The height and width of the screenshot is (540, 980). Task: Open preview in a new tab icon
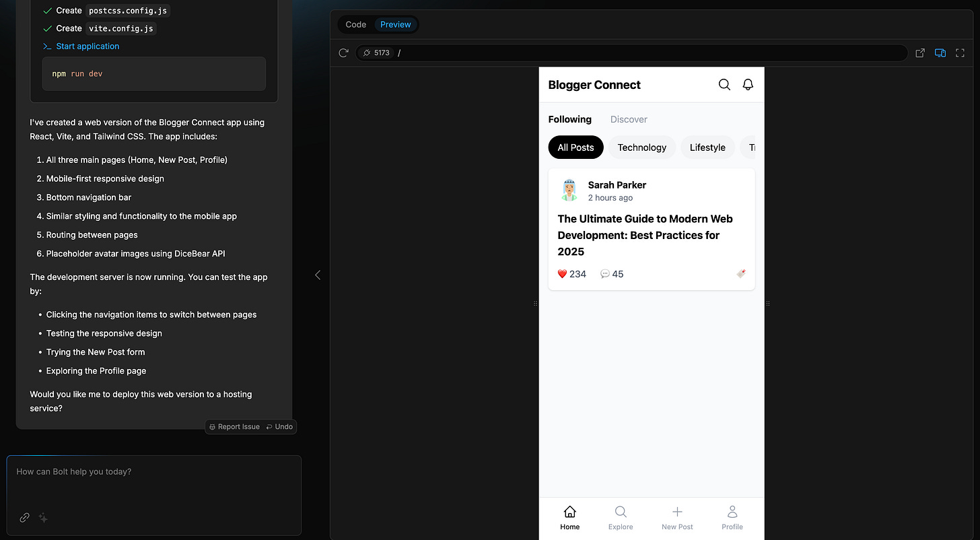(x=920, y=53)
